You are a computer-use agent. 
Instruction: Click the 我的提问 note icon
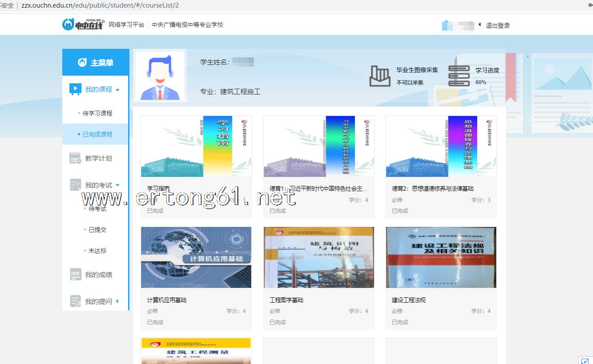coord(75,301)
